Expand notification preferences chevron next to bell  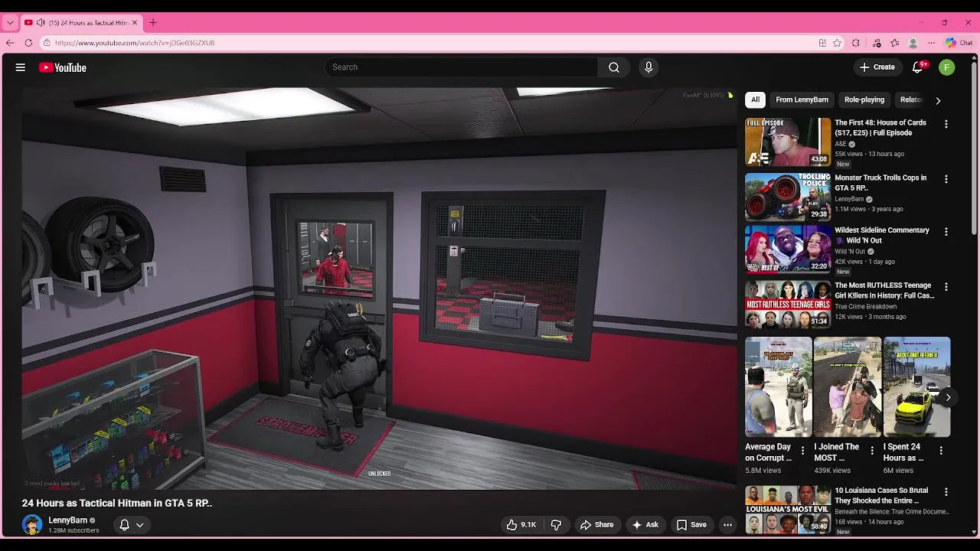pyautogui.click(x=140, y=525)
